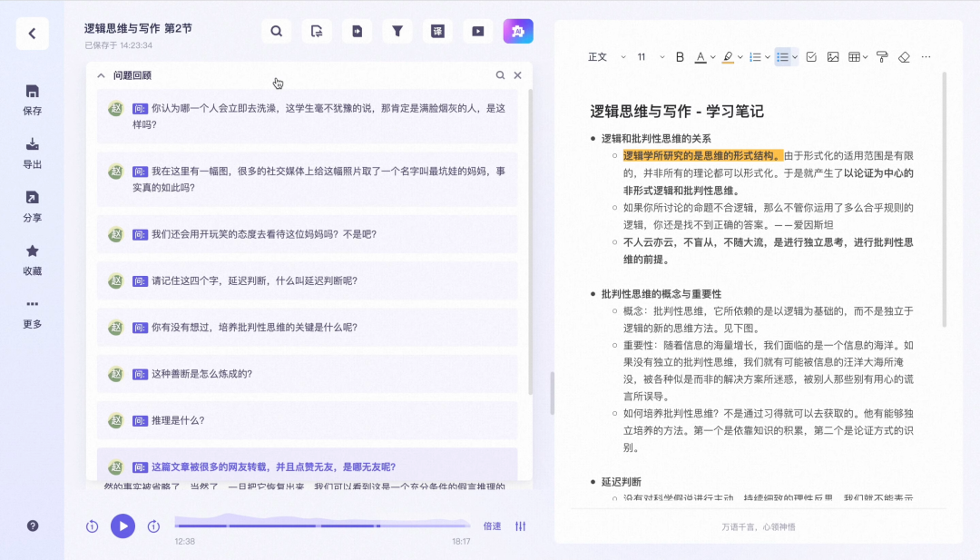Open 分享 from the left sidebar
980x560 pixels.
(33, 206)
